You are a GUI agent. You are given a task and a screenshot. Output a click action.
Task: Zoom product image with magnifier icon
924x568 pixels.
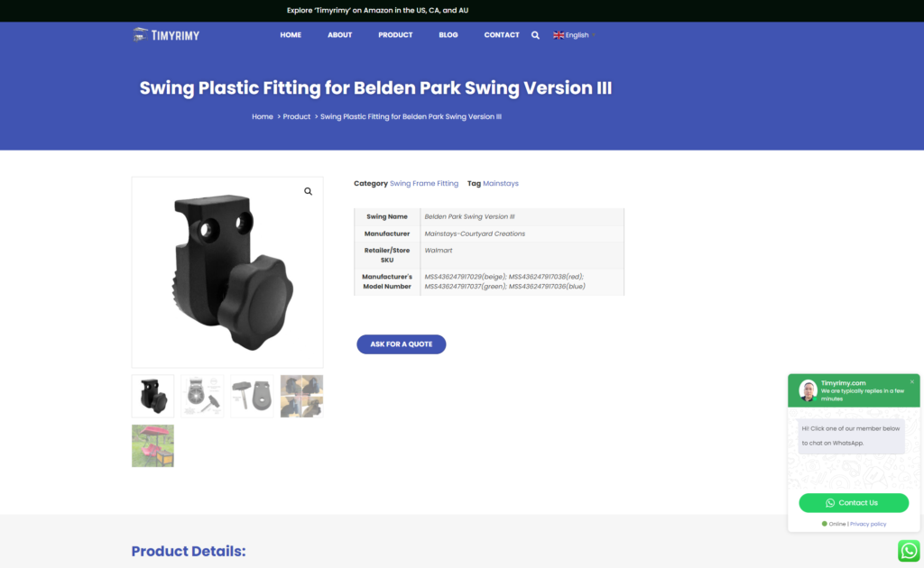(x=309, y=191)
